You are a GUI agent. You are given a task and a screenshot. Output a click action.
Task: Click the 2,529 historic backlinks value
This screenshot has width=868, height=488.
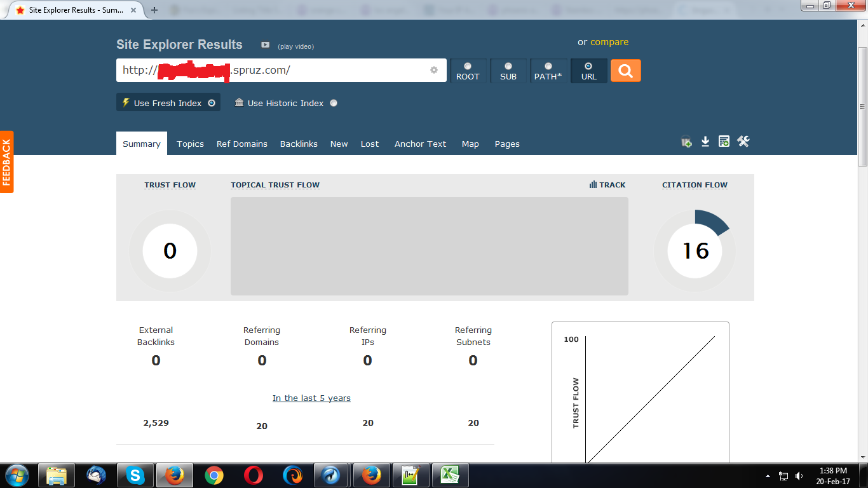click(x=156, y=423)
